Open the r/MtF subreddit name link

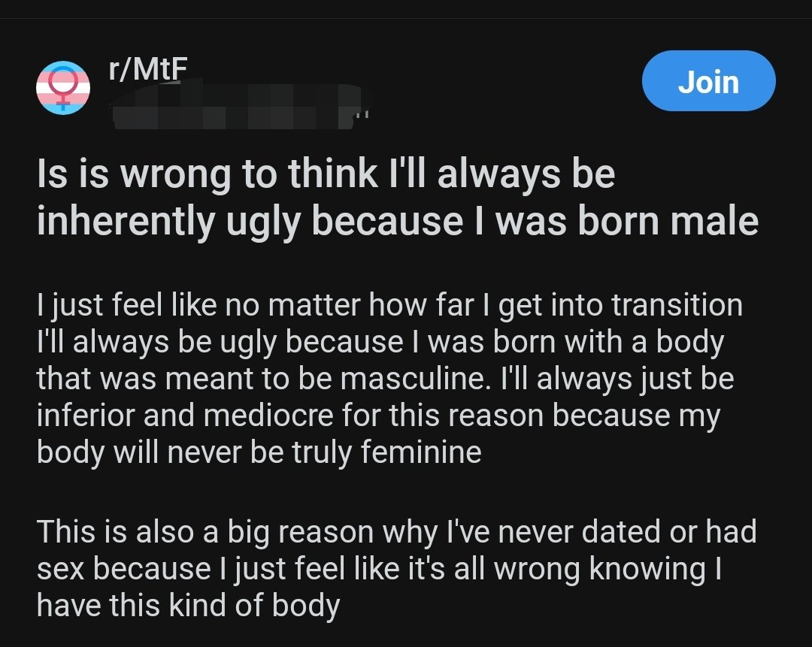coord(147,69)
